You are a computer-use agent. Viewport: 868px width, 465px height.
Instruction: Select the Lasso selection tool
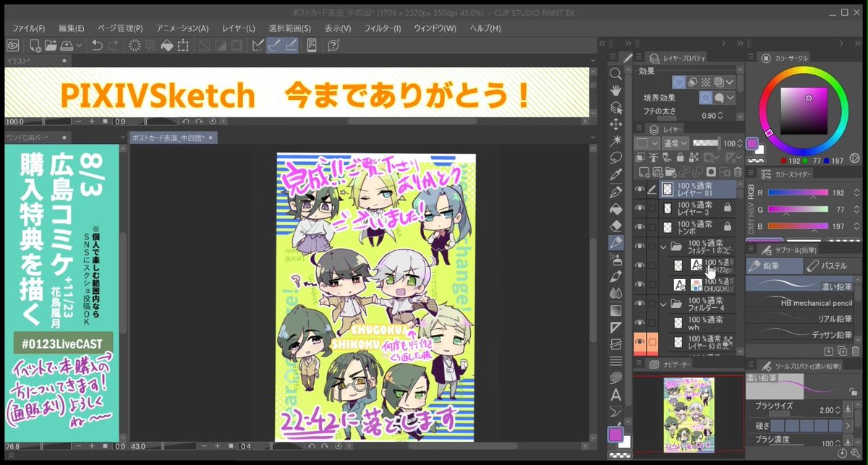(616, 157)
